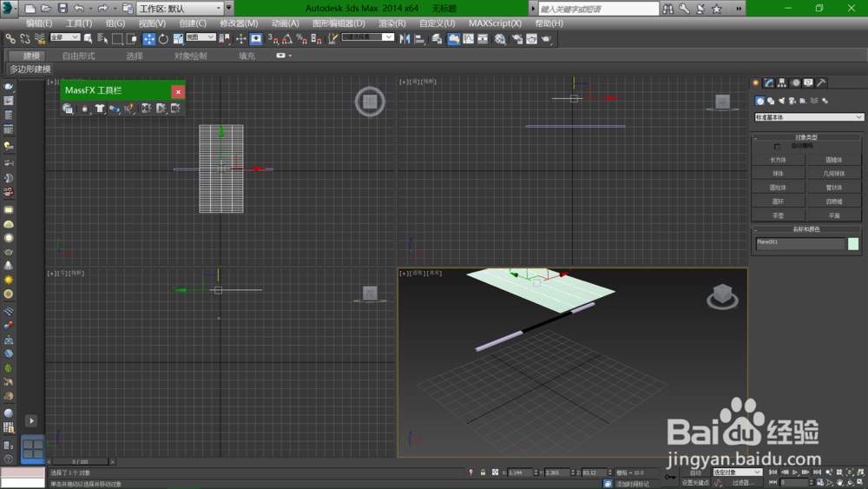Click rectangular selection region icon
The image size is (868, 489).
point(117,38)
